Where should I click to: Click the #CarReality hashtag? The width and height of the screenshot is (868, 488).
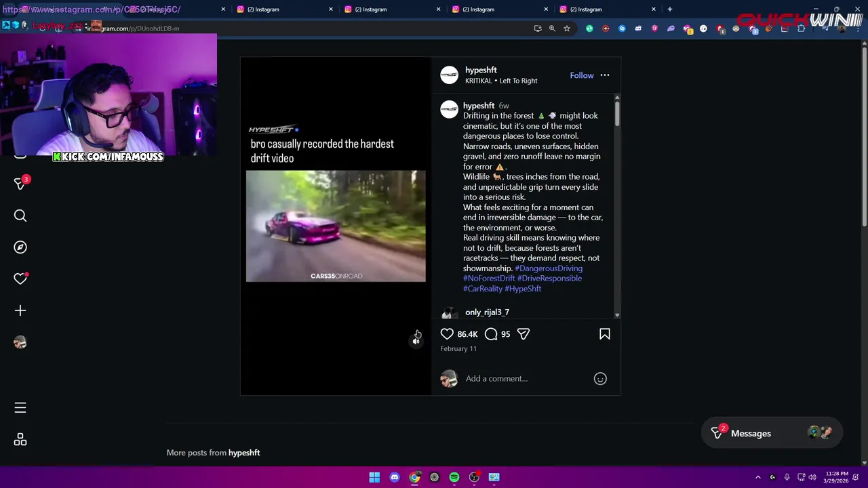click(x=483, y=289)
